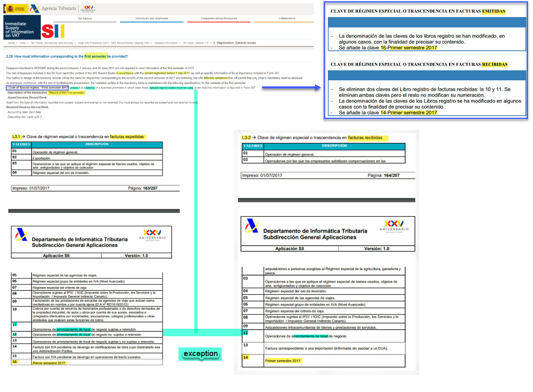This screenshot has width=533, height=392.
Task: Click row 15 'operaciones de tracto sucesivo'
Action: point(87,357)
